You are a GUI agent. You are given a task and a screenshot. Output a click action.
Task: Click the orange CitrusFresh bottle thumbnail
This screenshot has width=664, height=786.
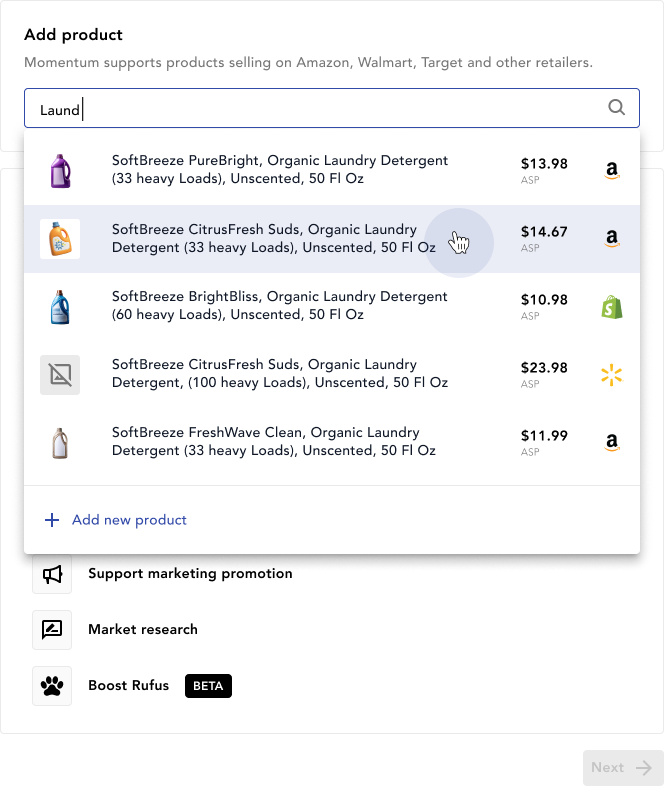(x=60, y=239)
